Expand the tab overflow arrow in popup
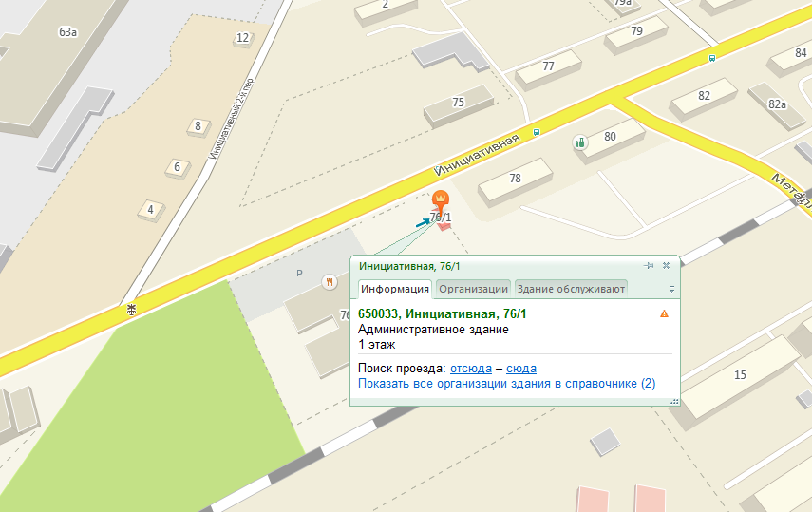 point(671,289)
